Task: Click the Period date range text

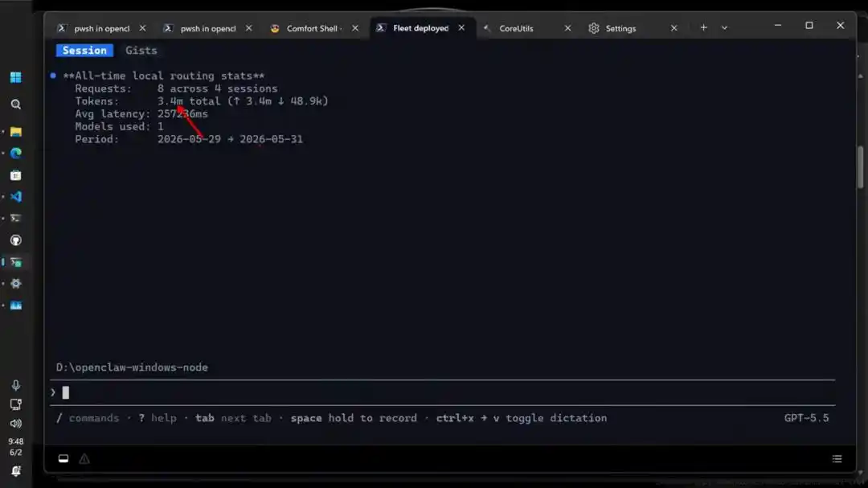Action: 230,140
